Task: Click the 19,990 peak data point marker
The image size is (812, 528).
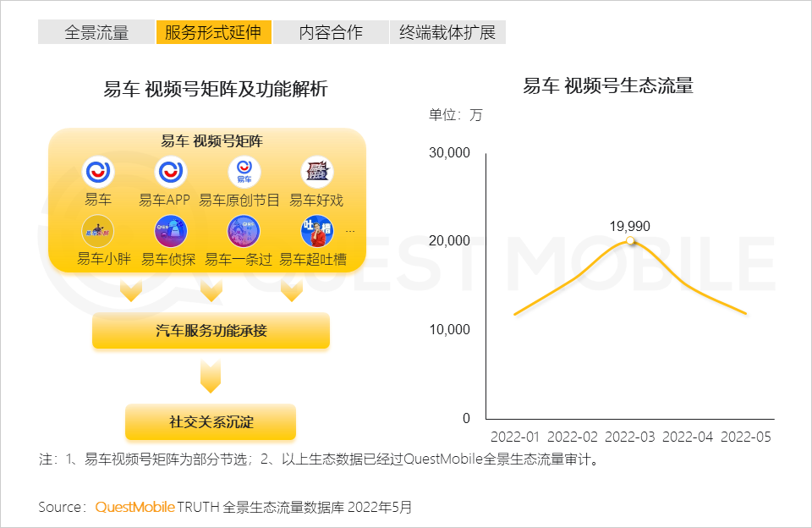Action: (x=630, y=240)
